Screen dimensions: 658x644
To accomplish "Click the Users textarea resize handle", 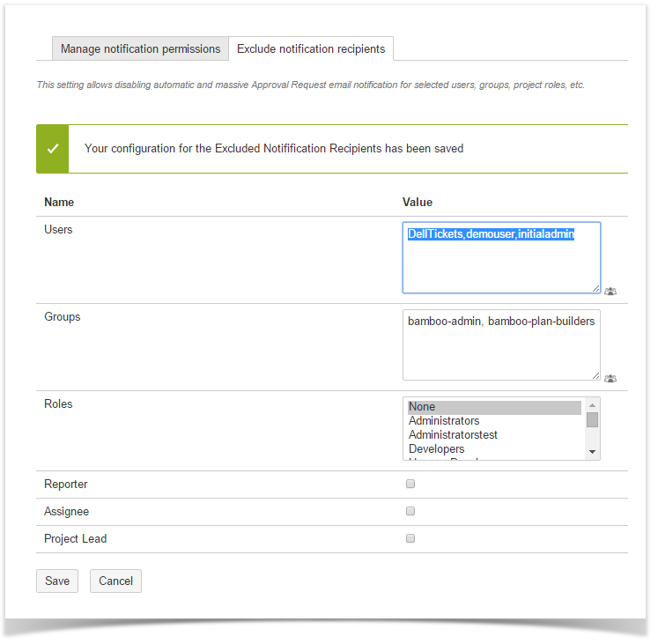I will click(595, 288).
